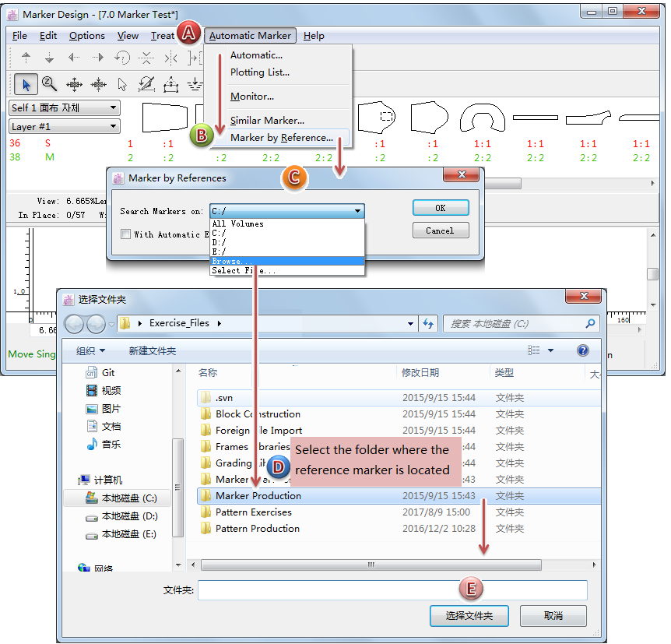Open the 组织 dropdown menu
The width and height of the screenshot is (671, 644).
(x=90, y=351)
